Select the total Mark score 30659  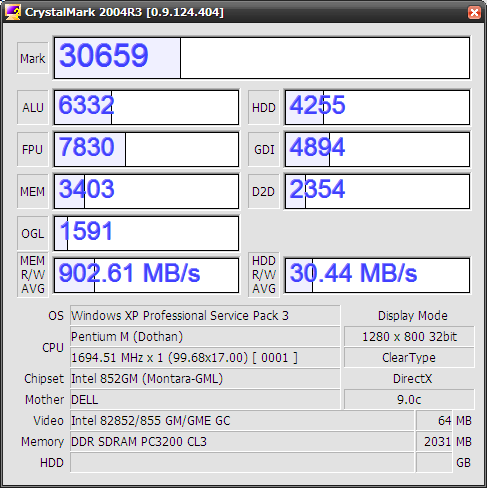(x=262, y=58)
